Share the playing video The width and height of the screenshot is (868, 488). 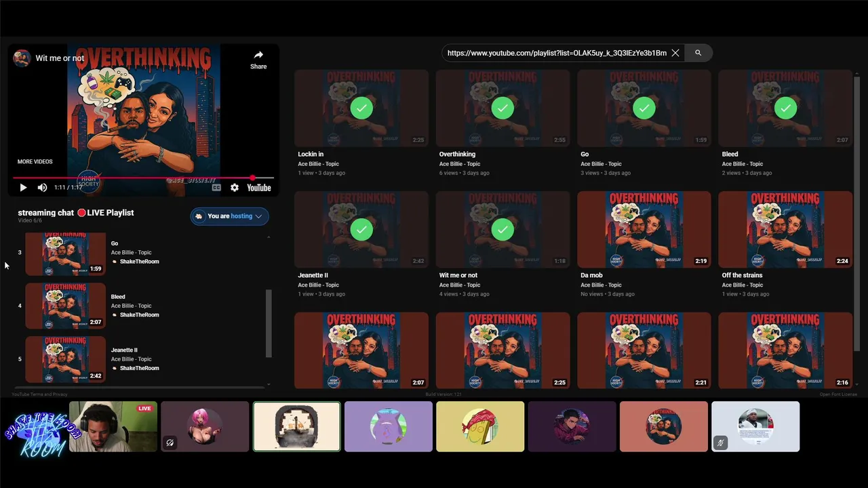click(258, 60)
